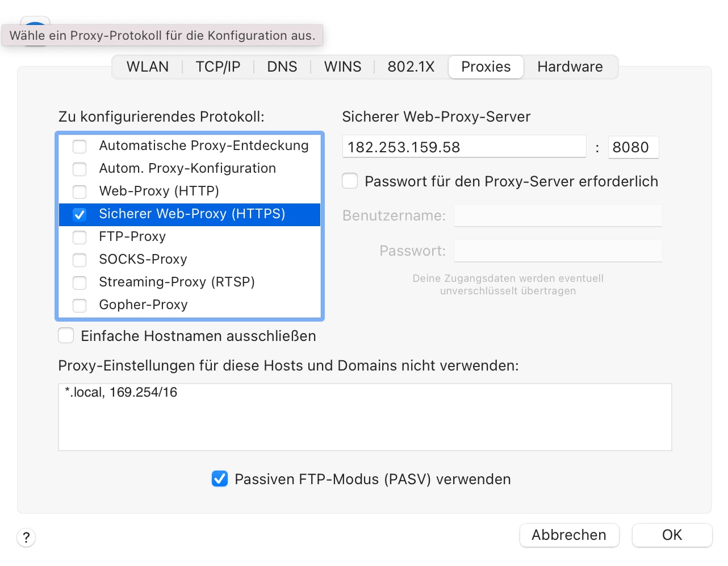Image resolution: width=728 pixels, height=566 pixels.
Task: Uncheck Passiven FTP-Modus (PASV) verwenden
Action: tap(220, 479)
